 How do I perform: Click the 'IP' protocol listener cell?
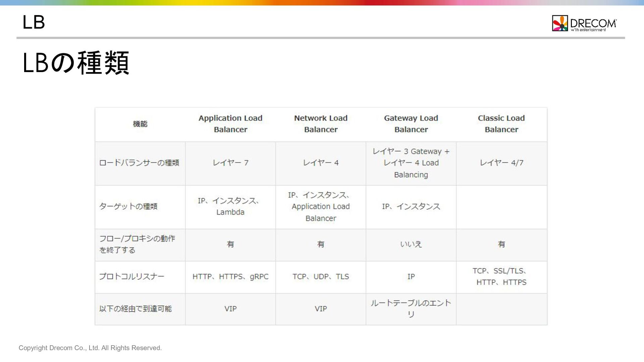(x=411, y=277)
